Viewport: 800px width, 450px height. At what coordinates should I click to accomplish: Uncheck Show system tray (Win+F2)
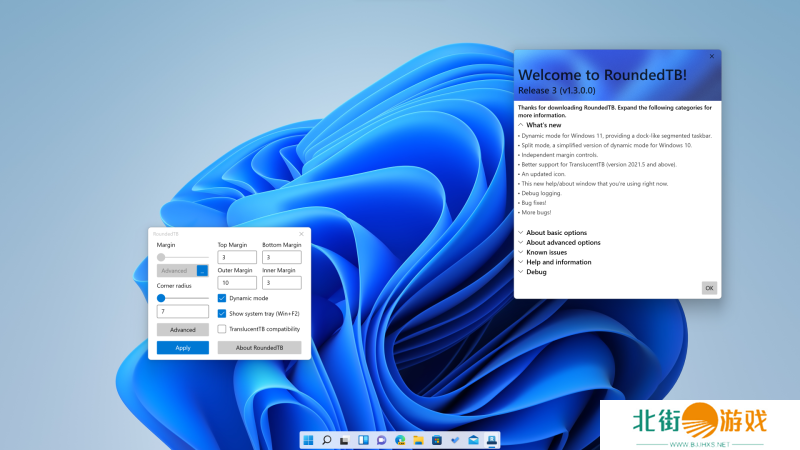[222, 313]
